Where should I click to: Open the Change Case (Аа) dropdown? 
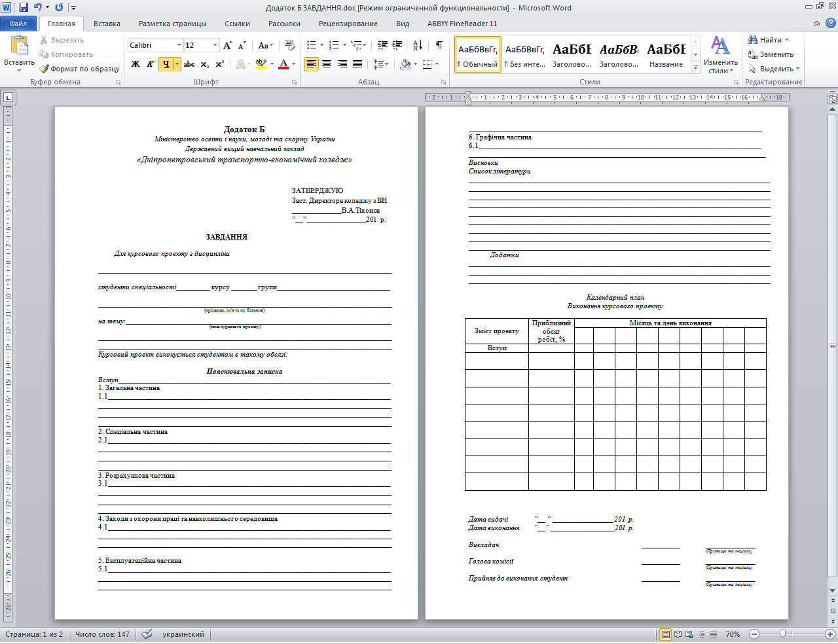[266, 45]
